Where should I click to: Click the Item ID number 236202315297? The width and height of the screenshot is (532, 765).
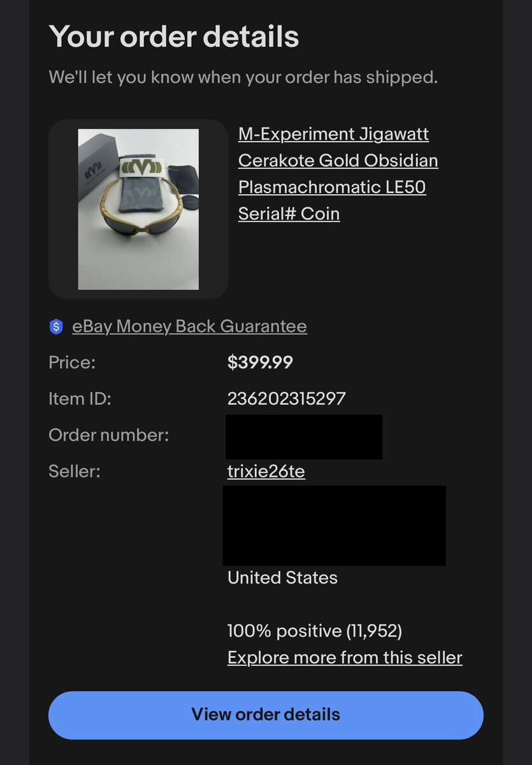pyautogui.click(x=286, y=399)
